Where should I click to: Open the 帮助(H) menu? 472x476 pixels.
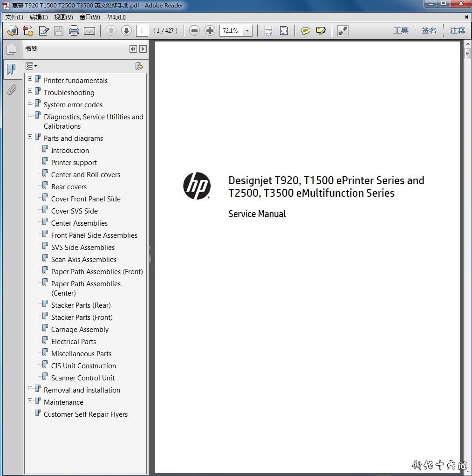pyautogui.click(x=116, y=17)
